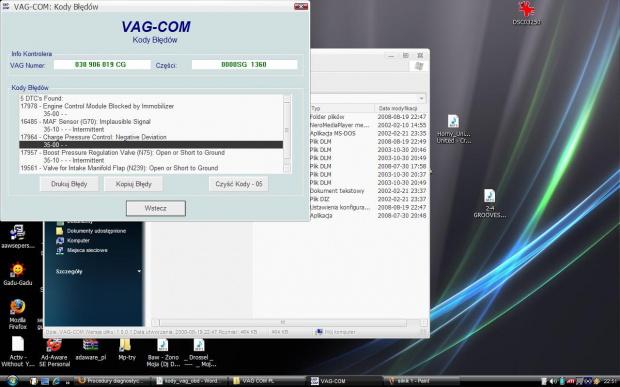Launch Mozilla Firefox desktop shortcut
Image resolution: width=620 pixels, height=387 pixels.
tap(17, 315)
